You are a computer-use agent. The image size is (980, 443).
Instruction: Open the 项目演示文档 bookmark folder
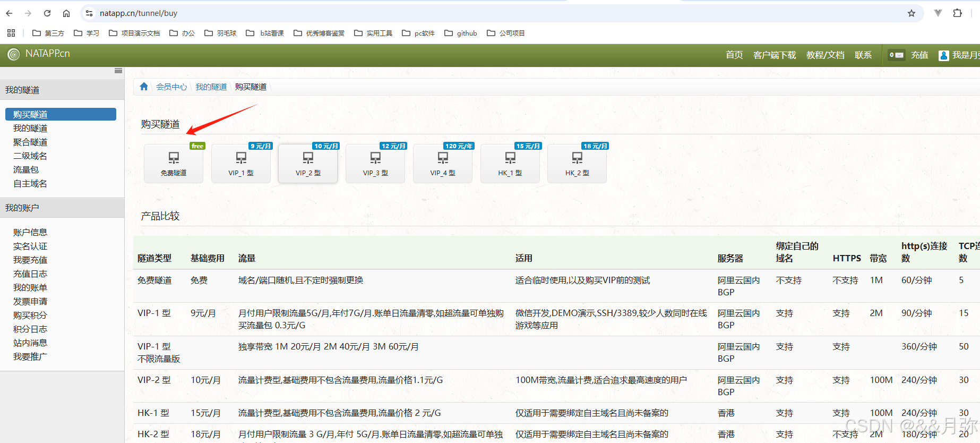coord(134,33)
